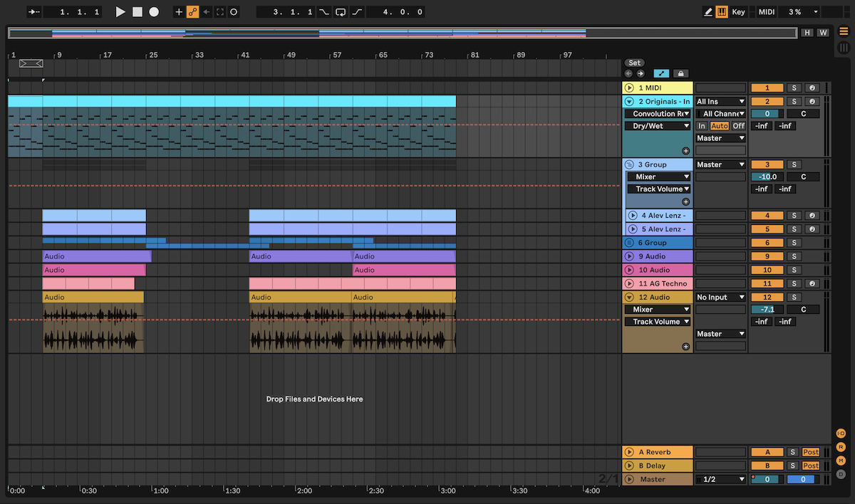The image size is (855, 504).
Task: Toggle the Punch-Out switch
Action: coord(357,12)
